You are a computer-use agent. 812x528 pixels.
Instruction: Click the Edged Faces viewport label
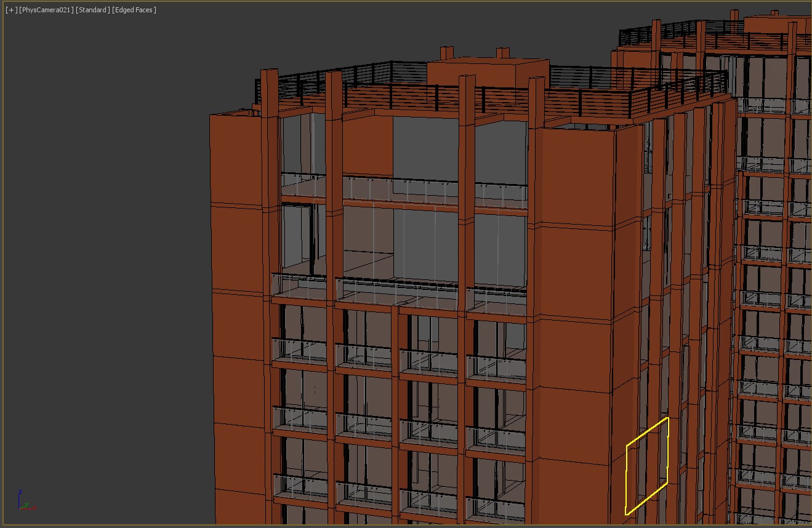coord(135,10)
